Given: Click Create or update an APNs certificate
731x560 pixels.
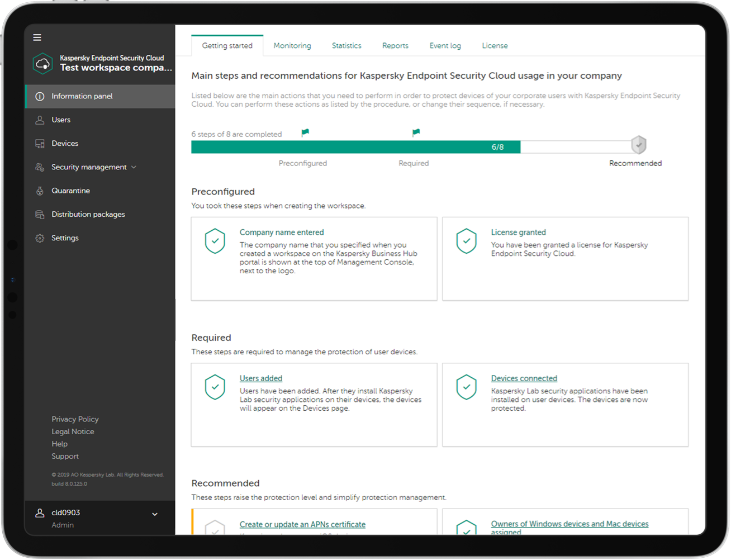Looking at the screenshot, I should tap(302, 524).
